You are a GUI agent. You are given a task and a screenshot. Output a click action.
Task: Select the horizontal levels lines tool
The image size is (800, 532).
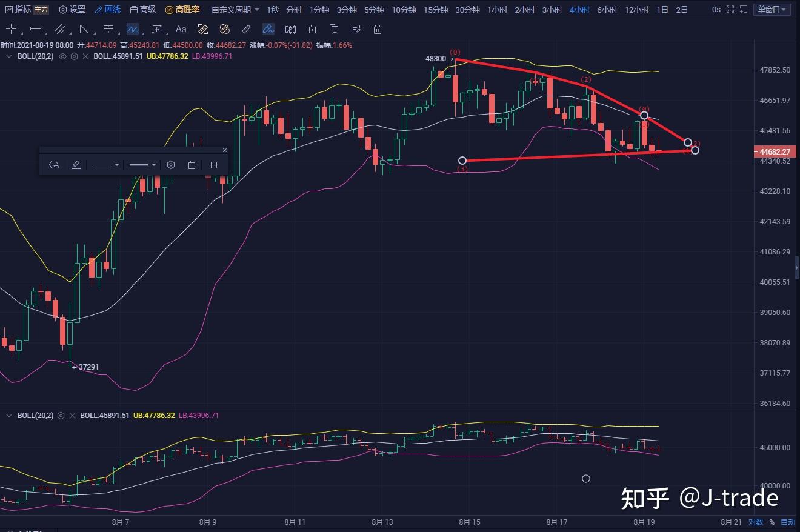108,29
